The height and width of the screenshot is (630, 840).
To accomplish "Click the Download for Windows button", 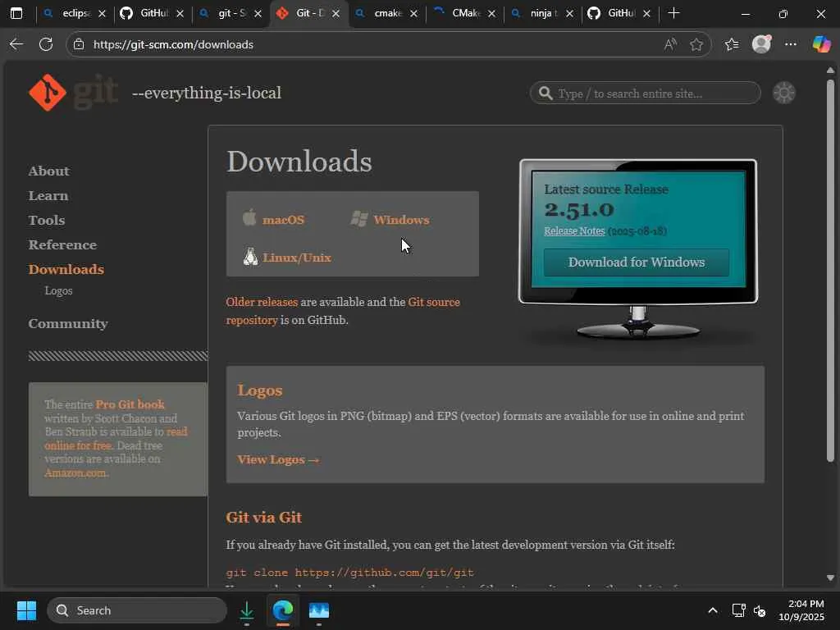I will pyautogui.click(x=637, y=262).
